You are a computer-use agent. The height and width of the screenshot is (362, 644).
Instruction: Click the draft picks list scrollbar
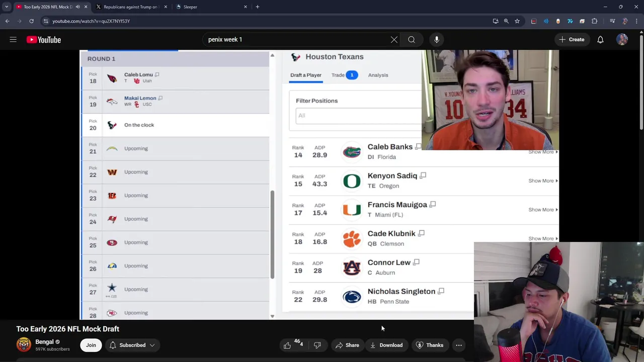[272, 234]
